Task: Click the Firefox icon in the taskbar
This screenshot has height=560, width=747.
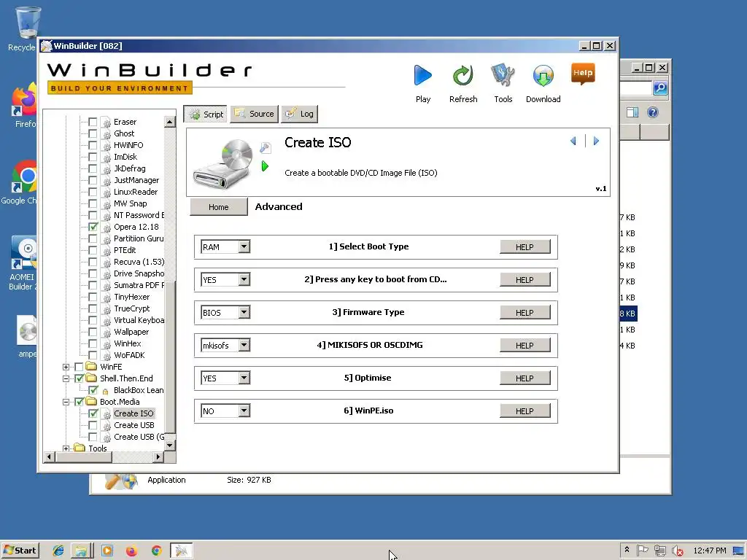Action: point(131,551)
